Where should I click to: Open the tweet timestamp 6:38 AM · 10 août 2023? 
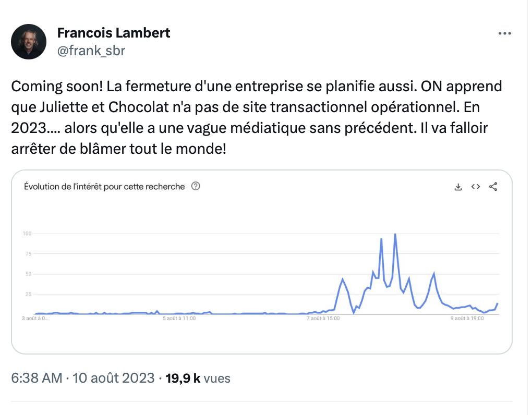83,377
